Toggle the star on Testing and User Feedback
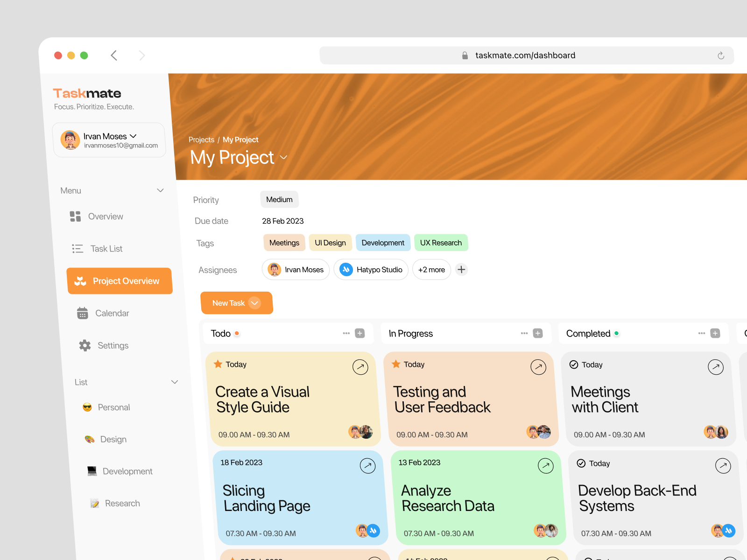 pyautogui.click(x=396, y=364)
